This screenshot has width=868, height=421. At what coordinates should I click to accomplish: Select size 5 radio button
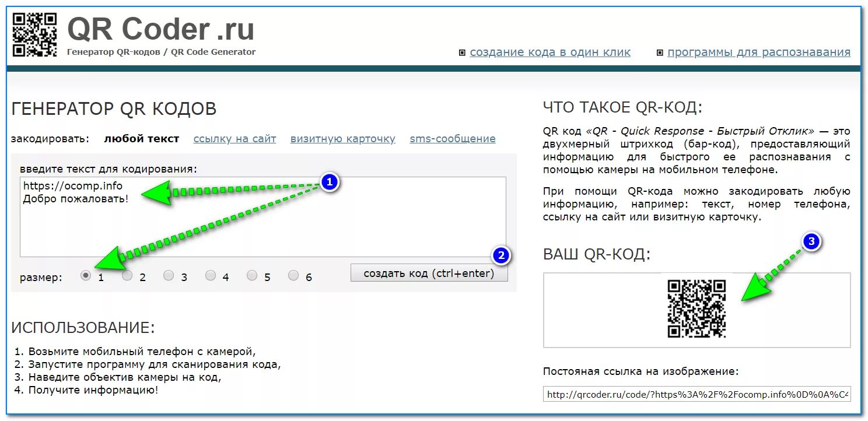coord(252,275)
